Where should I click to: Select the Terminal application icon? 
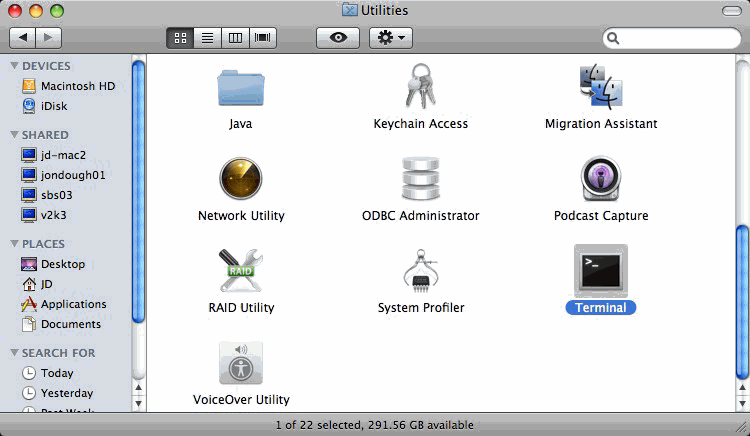coord(601,271)
